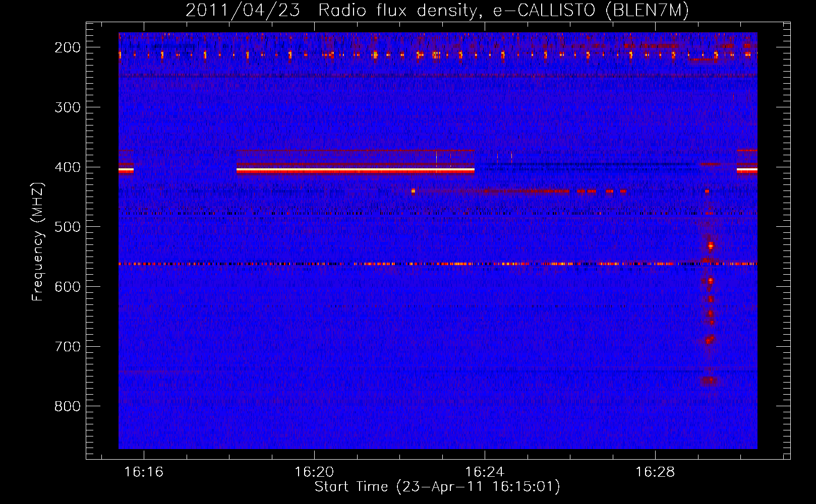Screen dimensions: 816x504
Task: Click the 300 frequency tick label
Action: click(x=68, y=107)
